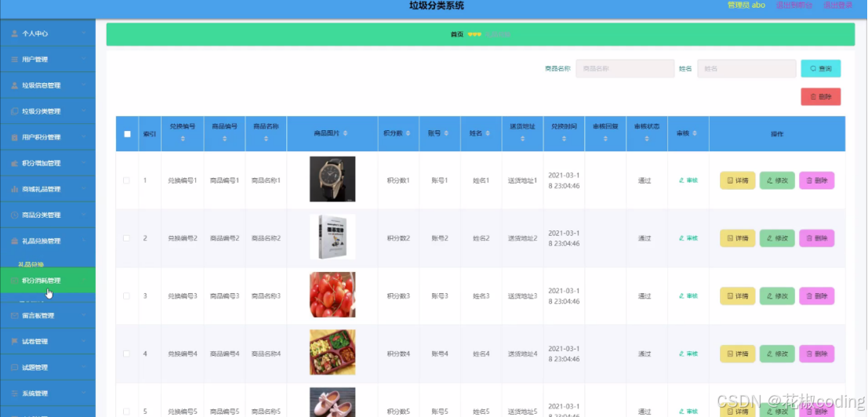Image resolution: width=868 pixels, height=417 pixels.
Task: Open the cherries product image in row 3
Action: click(x=332, y=295)
